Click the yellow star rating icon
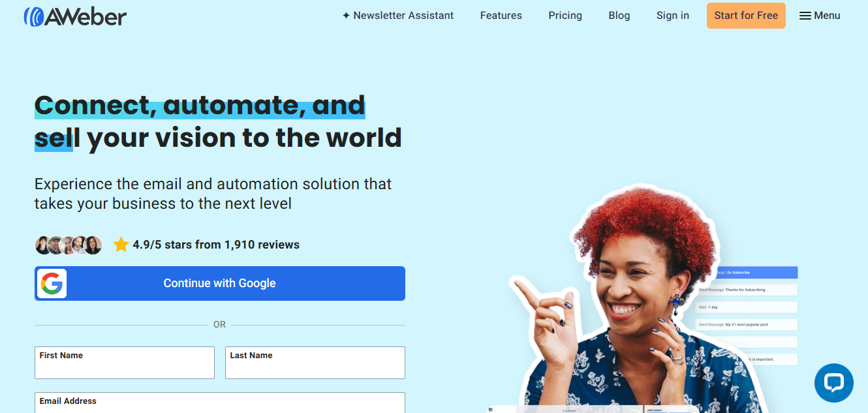The image size is (868, 413). click(x=121, y=245)
